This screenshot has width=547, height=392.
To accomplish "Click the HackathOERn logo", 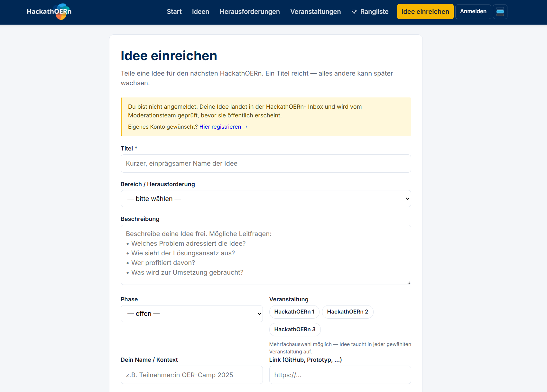I will pyautogui.click(x=49, y=12).
